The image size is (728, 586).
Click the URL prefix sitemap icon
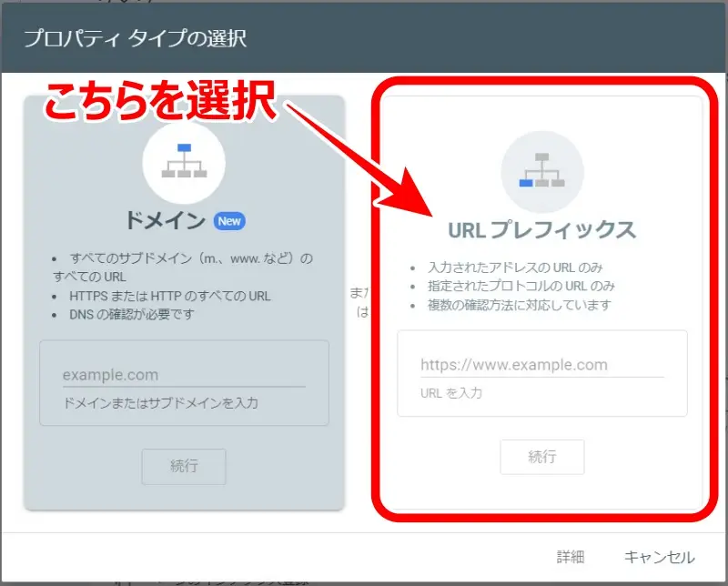pos(541,172)
